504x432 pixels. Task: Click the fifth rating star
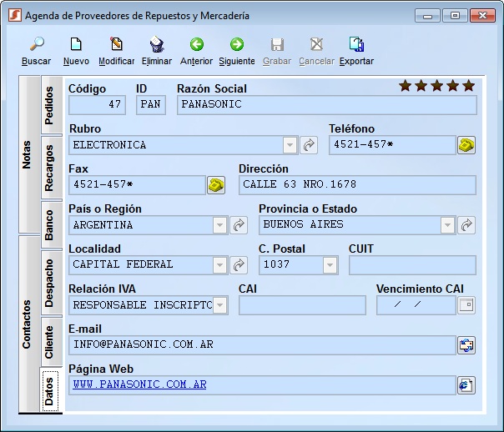(x=469, y=86)
